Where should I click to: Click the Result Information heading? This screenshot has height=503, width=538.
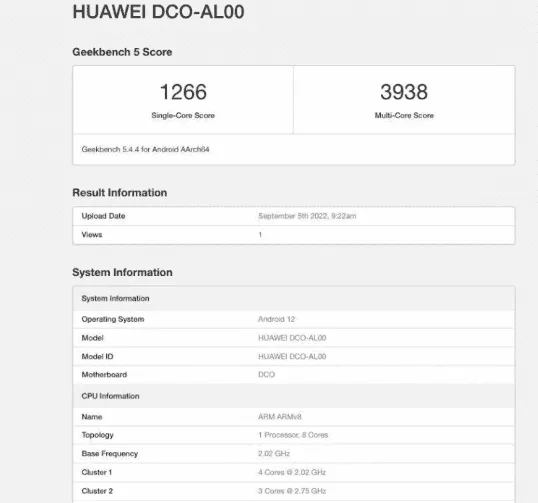pos(119,192)
